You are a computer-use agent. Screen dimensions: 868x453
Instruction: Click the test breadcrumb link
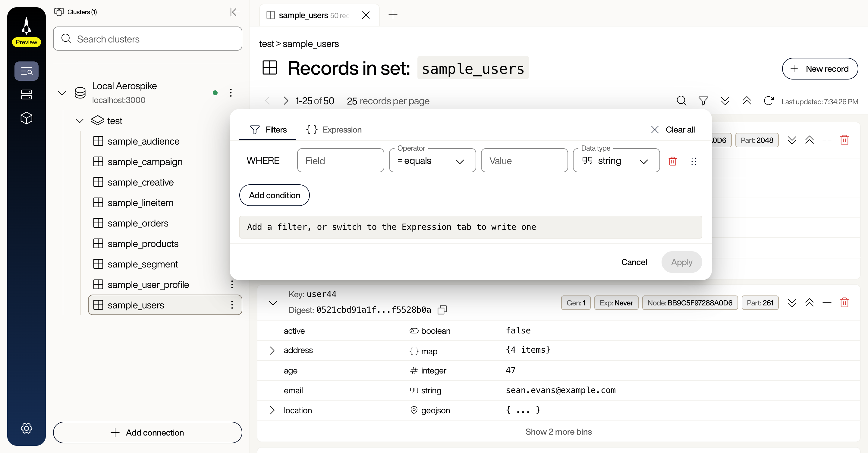[x=266, y=44]
